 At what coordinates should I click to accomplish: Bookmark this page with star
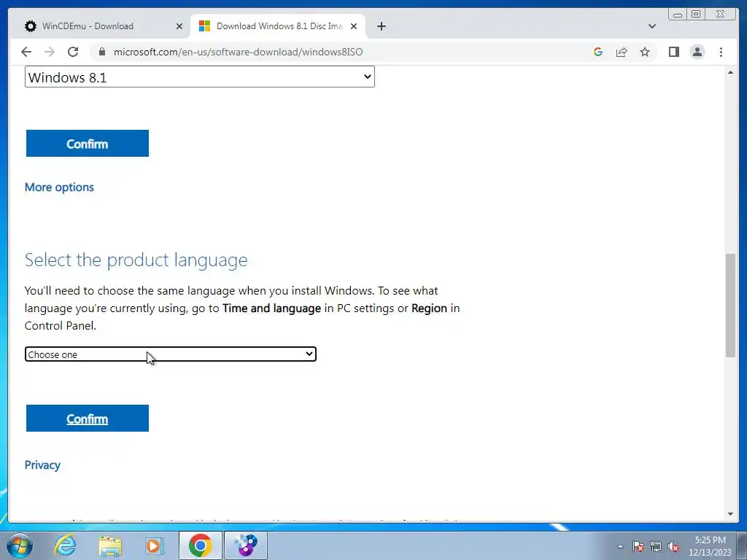[645, 52]
